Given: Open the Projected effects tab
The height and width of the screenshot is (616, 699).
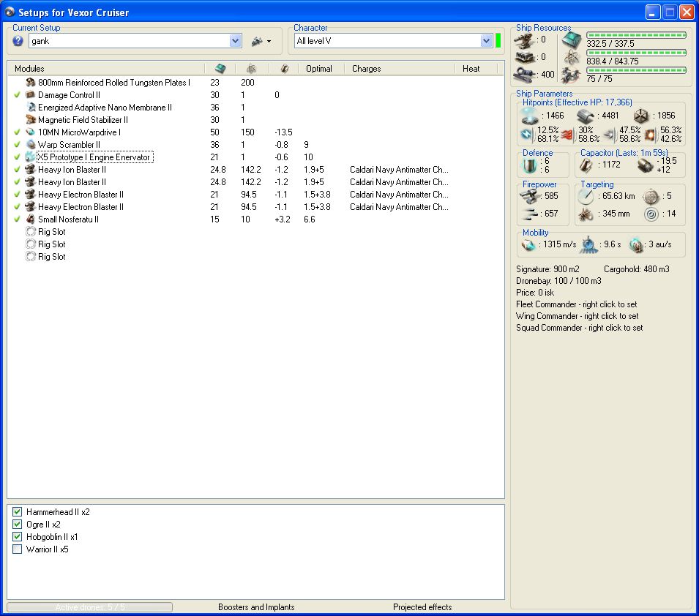Looking at the screenshot, I should click(x=422, y=607).
